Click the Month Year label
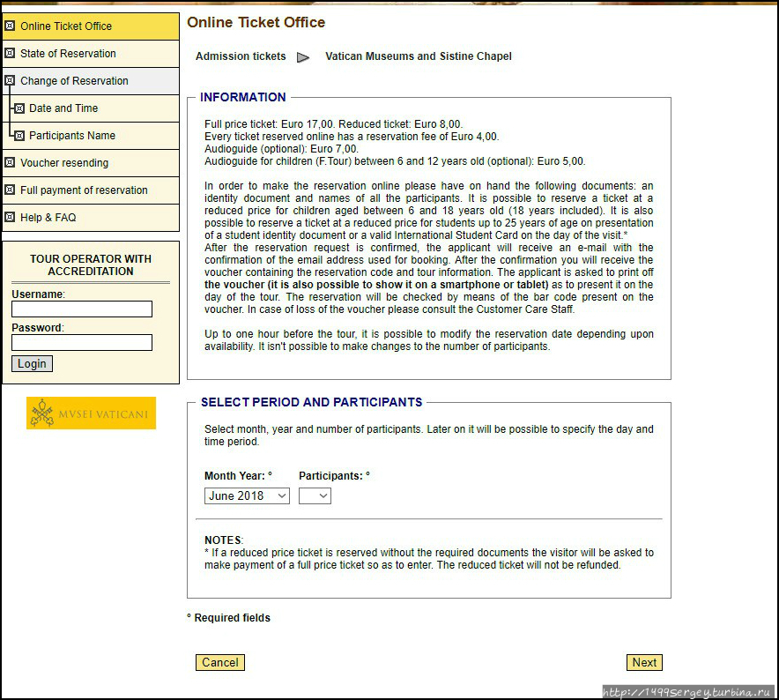 (x=238, y=476)
